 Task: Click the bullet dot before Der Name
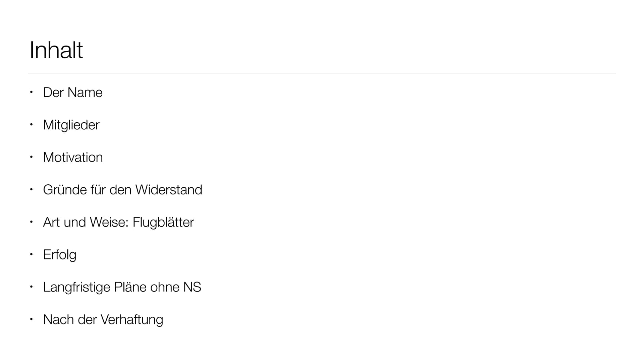click(31, 92)
